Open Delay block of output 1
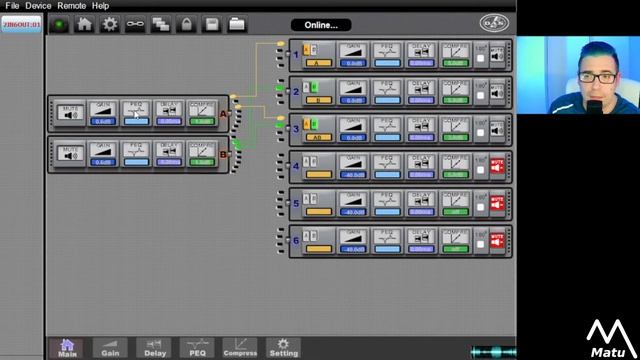This screenshot has width=640, height=360. (421, 55)
